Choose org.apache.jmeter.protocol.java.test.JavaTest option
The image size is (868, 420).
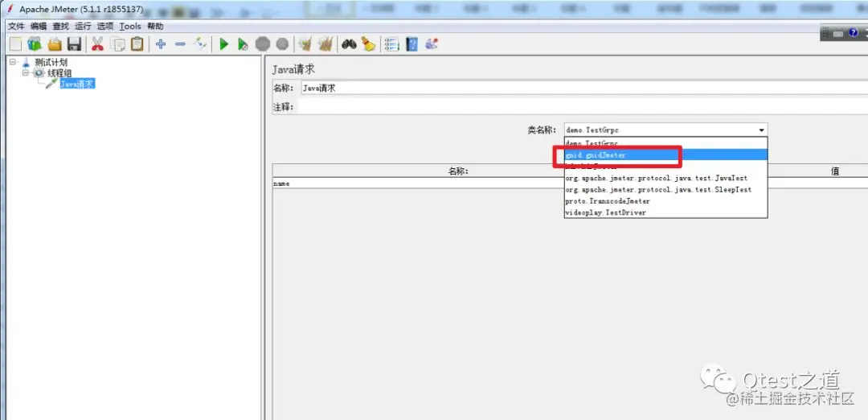[665, 178]
